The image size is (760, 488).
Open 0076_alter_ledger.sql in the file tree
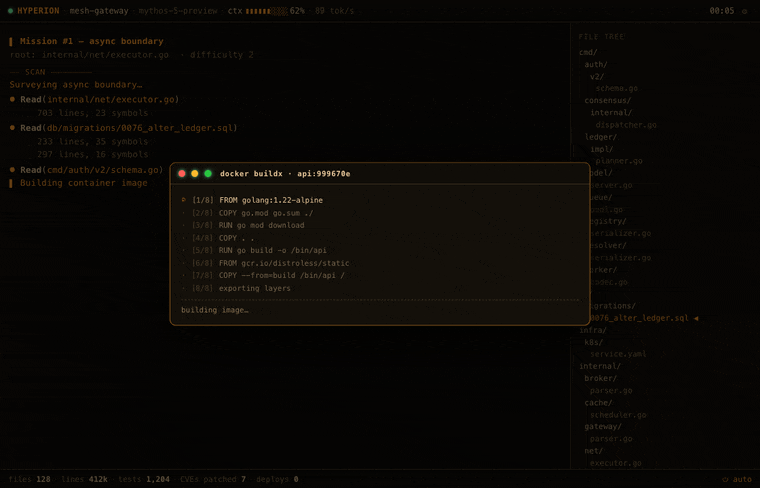(x=639, y=318)
